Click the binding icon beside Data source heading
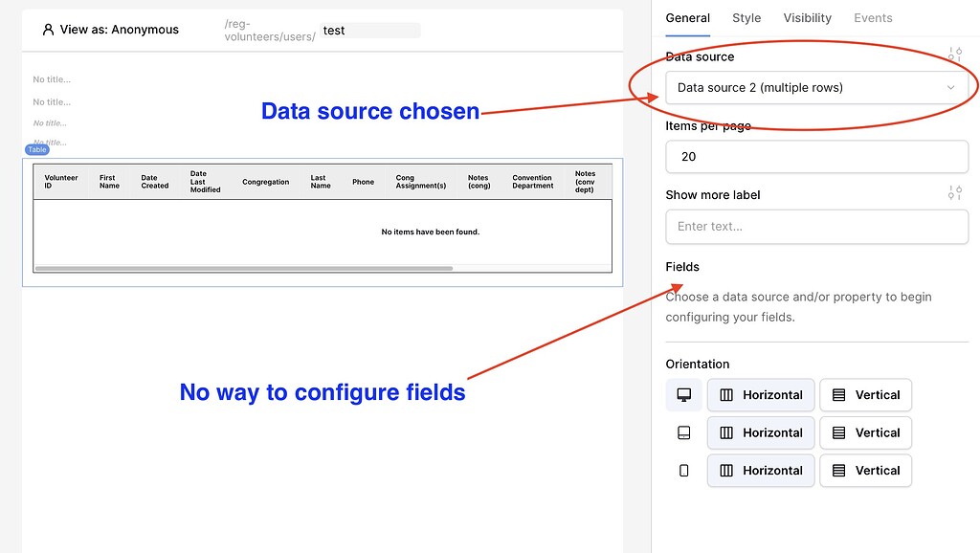Viewport: 980px width, 553px height. 954,55
